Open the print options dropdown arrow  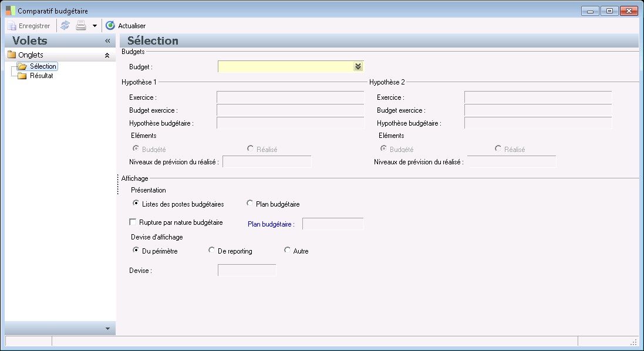pos(95,25)
